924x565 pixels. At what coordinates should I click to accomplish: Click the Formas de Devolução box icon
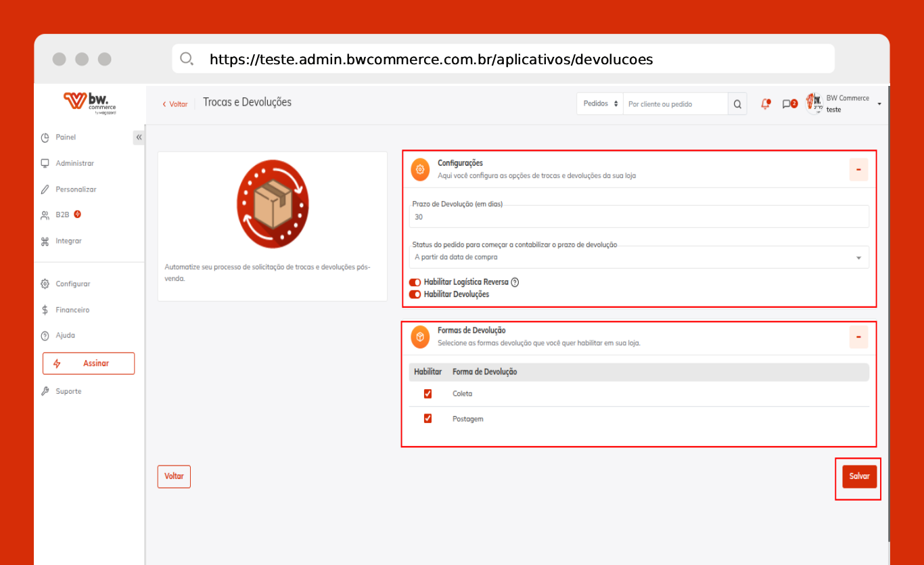(x=420, y=337)
